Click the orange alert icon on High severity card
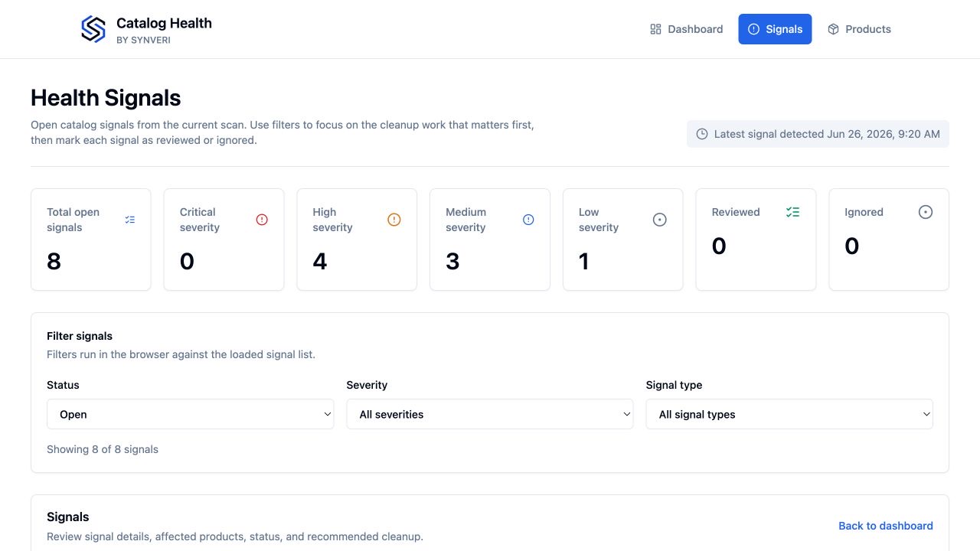The width and height of the screenshot is (980, 551). tap(394, 220)
